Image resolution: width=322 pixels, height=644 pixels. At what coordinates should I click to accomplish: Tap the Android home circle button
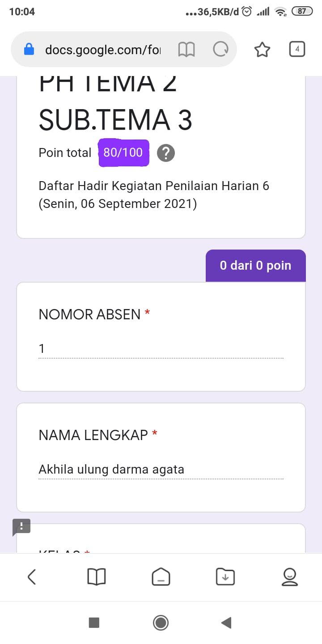coord(161,623)
